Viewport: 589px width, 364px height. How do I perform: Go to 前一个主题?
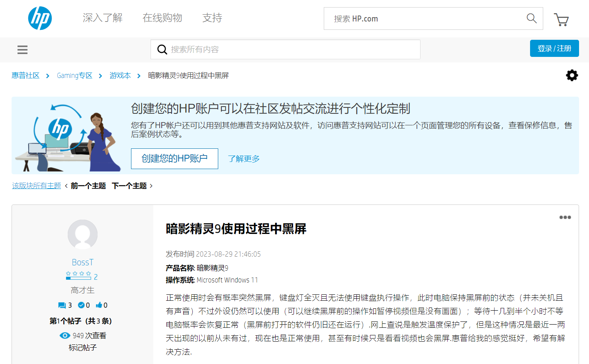click(88, 186)
